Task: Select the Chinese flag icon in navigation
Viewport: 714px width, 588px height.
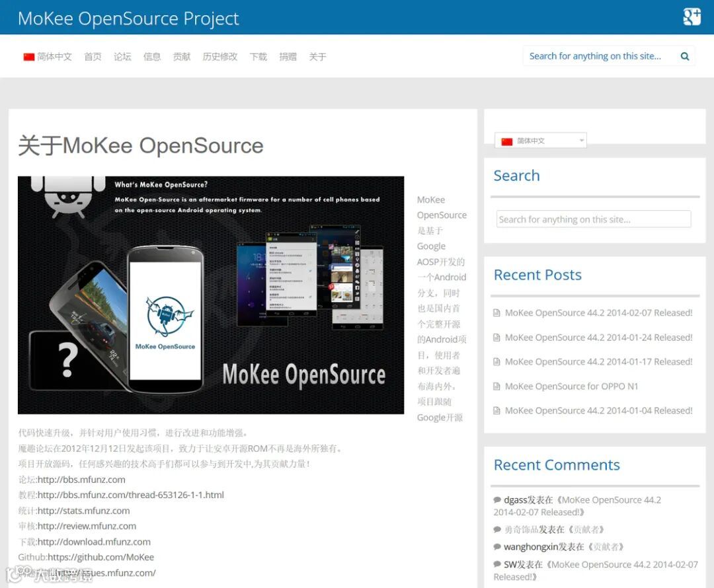Action: [29, 57]
